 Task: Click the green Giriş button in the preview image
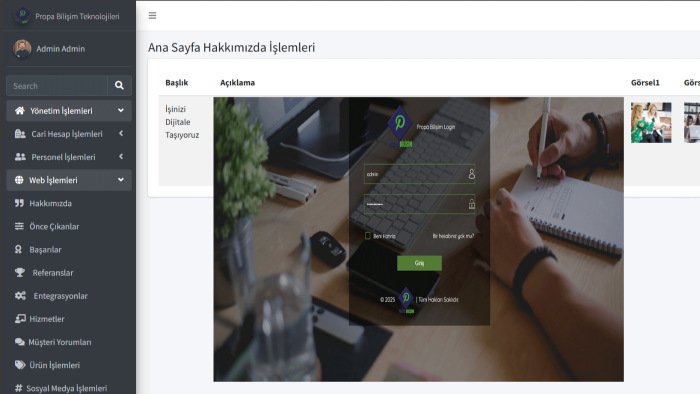point(419,263)
